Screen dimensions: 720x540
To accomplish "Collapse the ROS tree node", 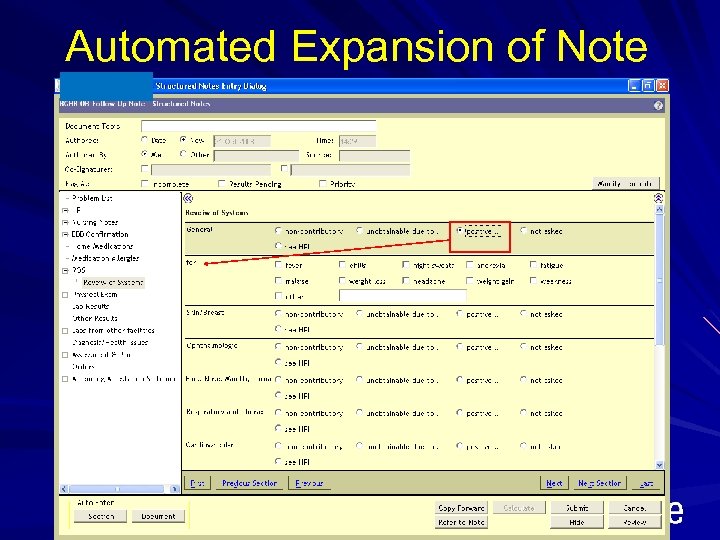I will (65, 270).
